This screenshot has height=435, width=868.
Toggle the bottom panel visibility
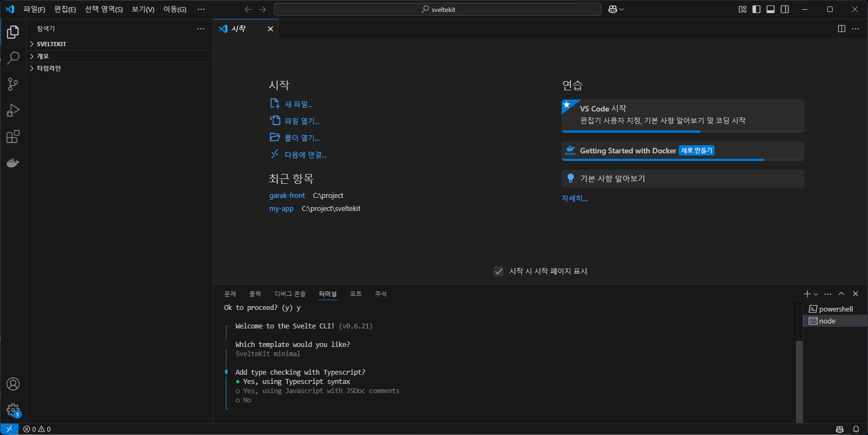point(771,9)
